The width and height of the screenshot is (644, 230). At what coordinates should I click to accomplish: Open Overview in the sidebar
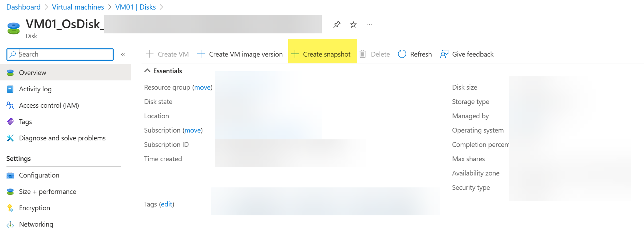click(66, 73)
